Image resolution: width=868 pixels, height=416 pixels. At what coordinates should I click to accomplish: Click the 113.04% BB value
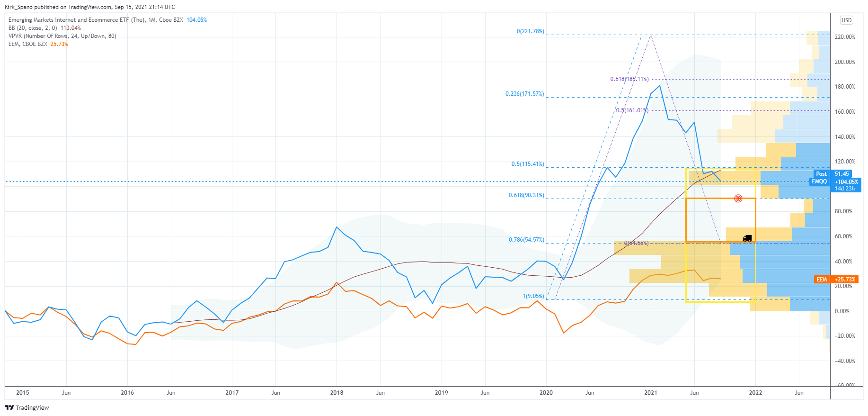pyautogui.click(x=71, y=28)
